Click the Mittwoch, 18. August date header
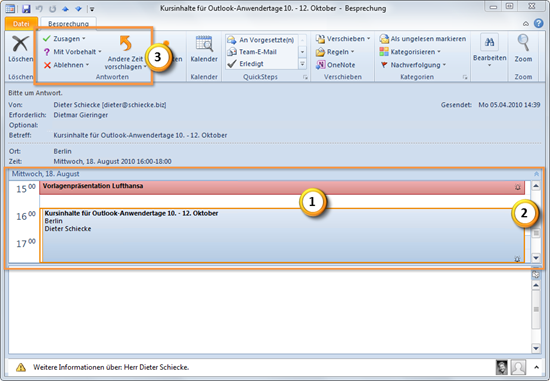Image resolution: width=550 pixels, height=381 pixels. pyautogui.click(x=46, y=174)
